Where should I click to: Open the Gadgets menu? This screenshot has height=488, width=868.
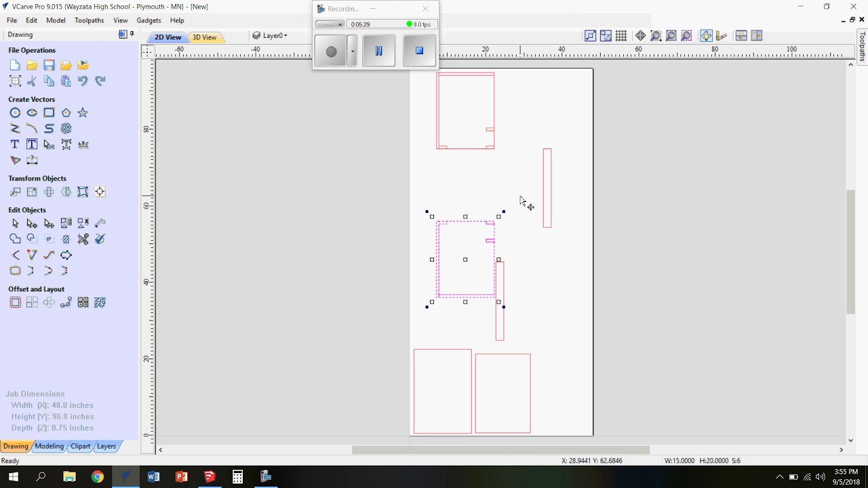tap(149, 20)
